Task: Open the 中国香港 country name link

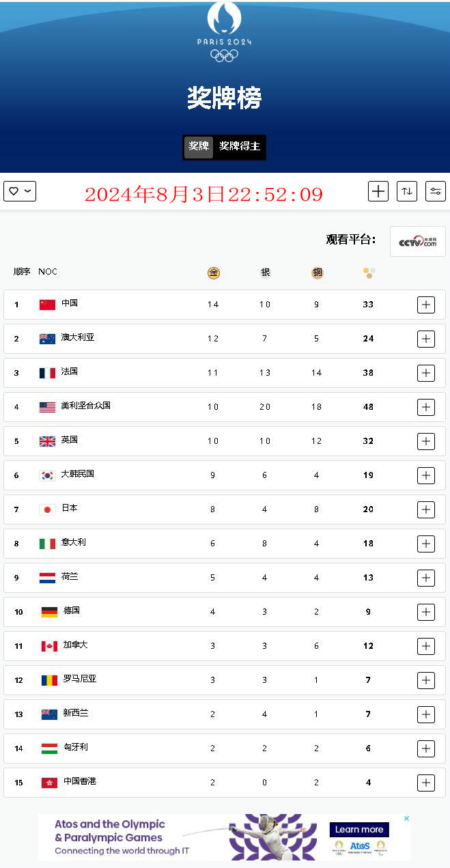Action: 80,781
